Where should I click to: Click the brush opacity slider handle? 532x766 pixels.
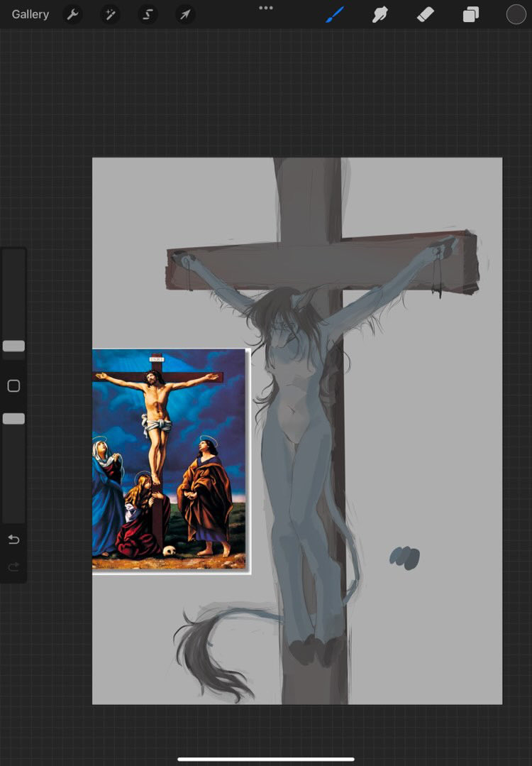(x=13, y=419)
